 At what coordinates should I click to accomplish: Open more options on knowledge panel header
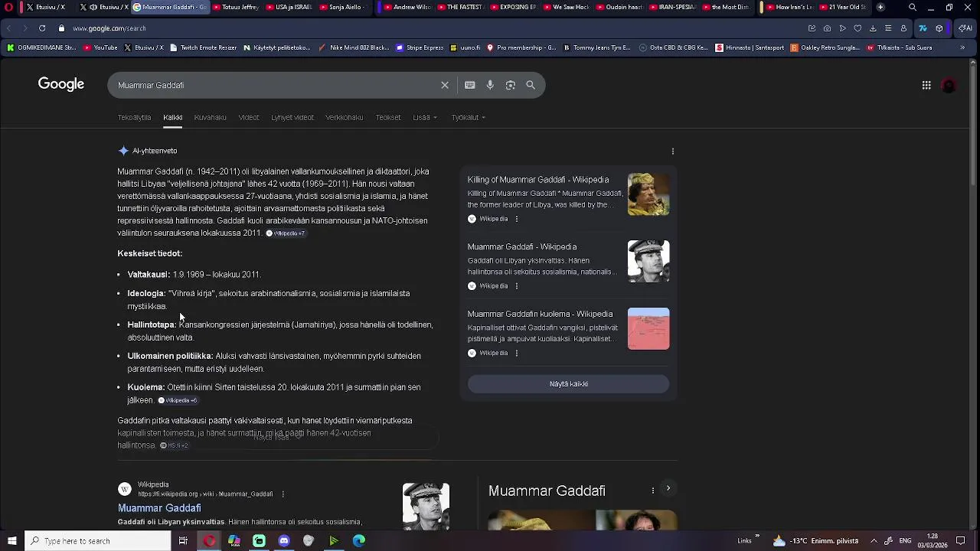[653, 491]
